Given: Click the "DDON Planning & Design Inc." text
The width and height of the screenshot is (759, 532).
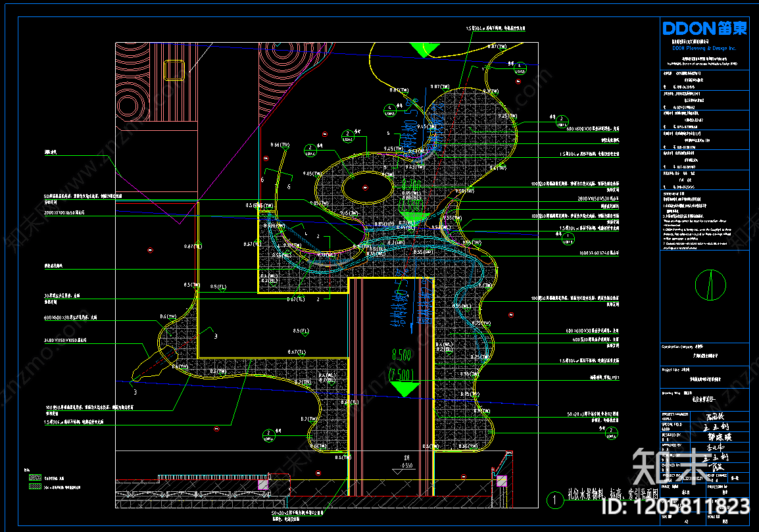Looking at the screenshot, I should 704,49.
